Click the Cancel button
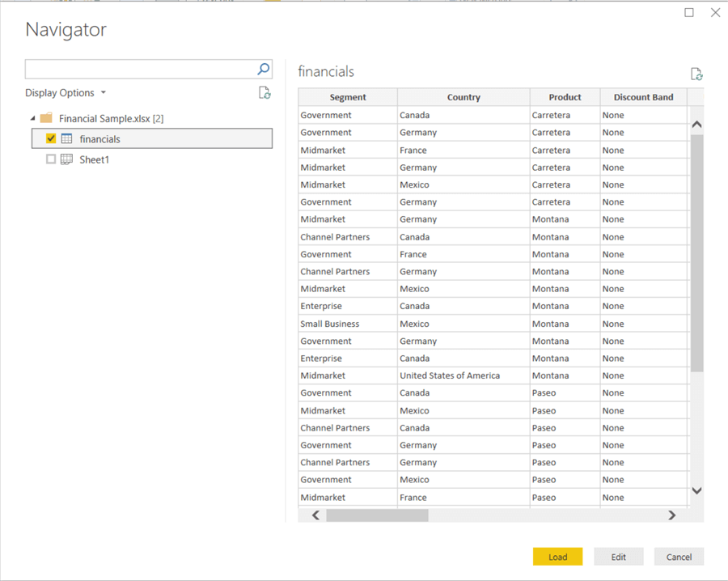 (x=679, y=557)
